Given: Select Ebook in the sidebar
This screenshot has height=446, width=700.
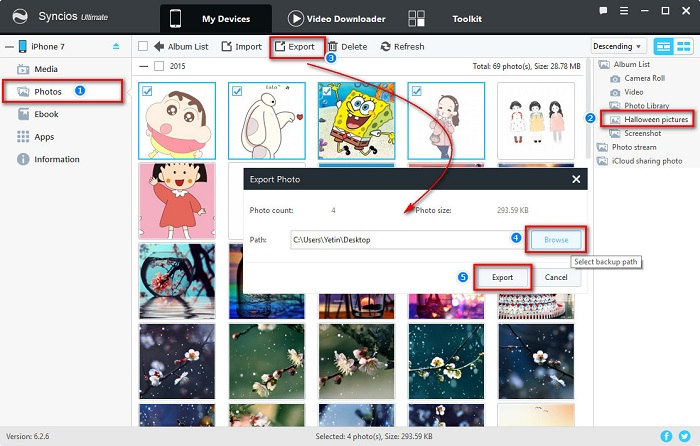Looking at the screenshot, I should pyautogui.click(x=46, y=114).
